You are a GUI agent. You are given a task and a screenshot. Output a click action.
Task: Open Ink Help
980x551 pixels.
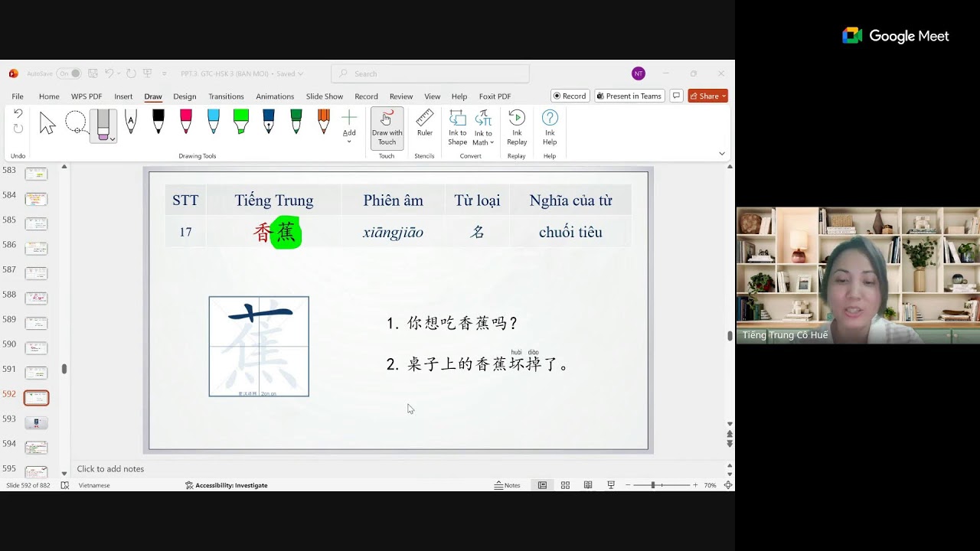pyautogui.click(x=550, y=128)
